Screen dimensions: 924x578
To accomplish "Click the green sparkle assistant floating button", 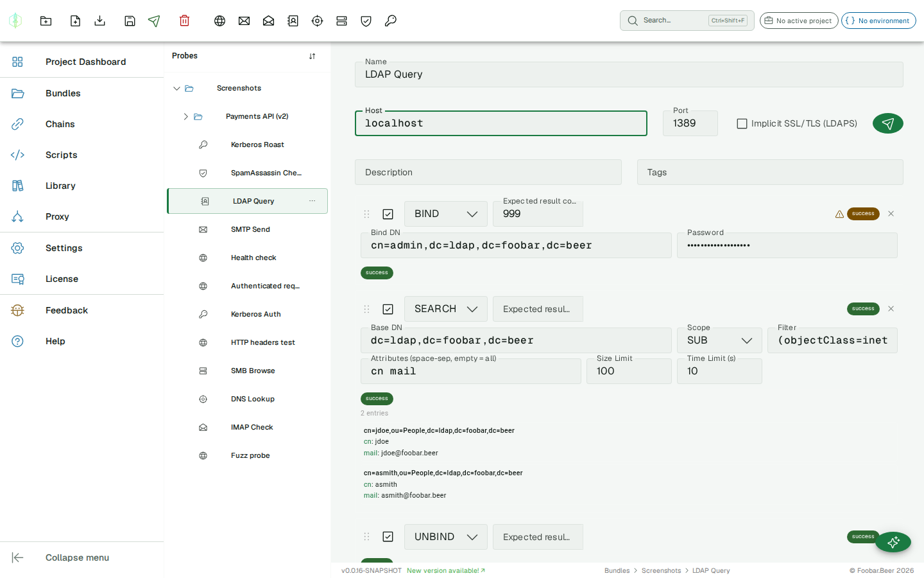I will 893,543.
